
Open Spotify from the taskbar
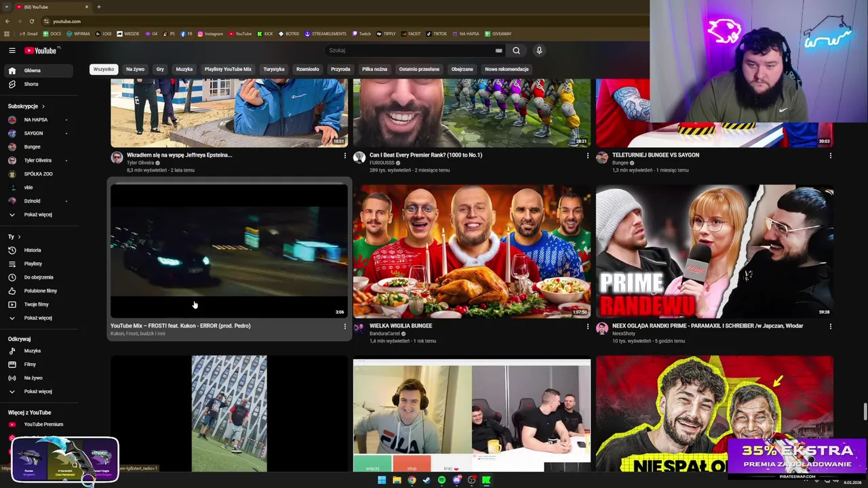441,480
